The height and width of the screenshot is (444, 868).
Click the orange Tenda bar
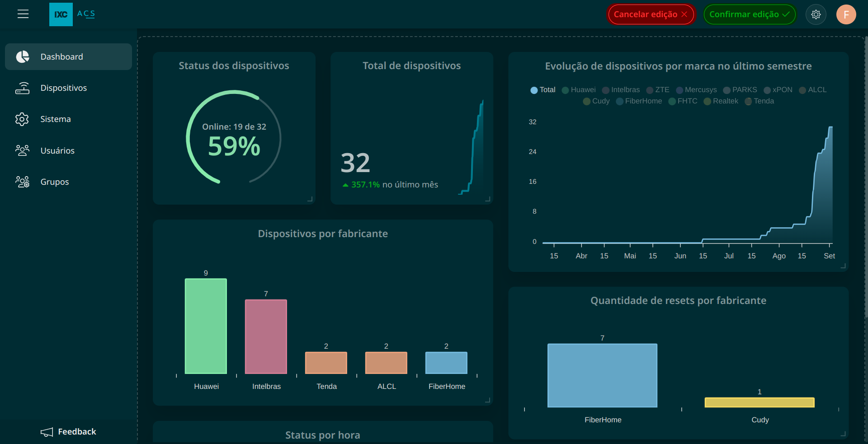[326, 363]
